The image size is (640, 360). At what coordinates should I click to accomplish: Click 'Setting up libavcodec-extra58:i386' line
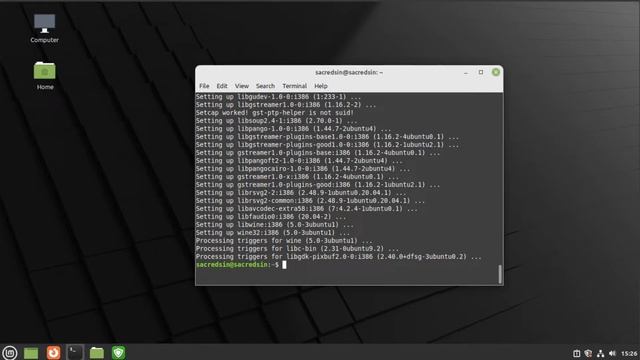306,209
